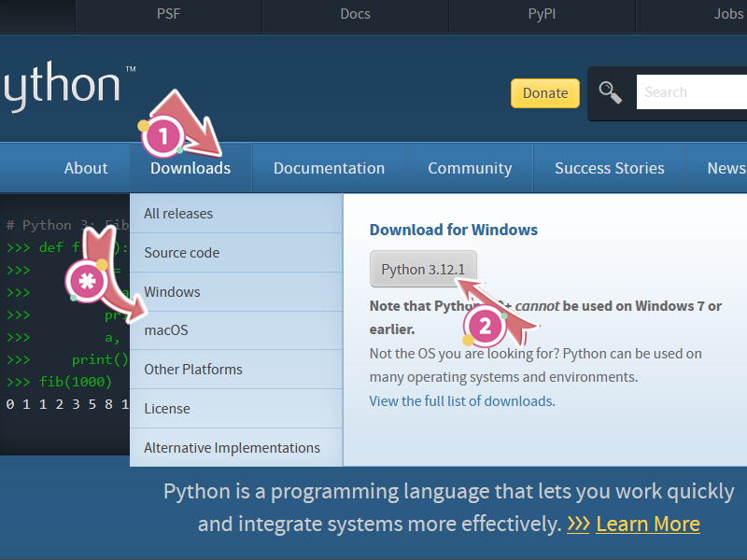Pick Windows from the Downloads list
The height and width of the screenshot is (560, 747).
click(x=172, y=292)
